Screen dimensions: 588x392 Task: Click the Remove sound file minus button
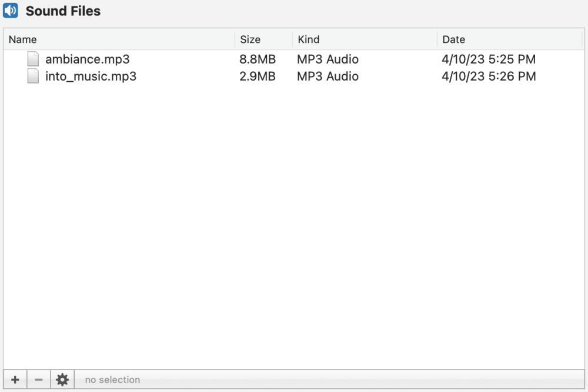coord(39,380)
